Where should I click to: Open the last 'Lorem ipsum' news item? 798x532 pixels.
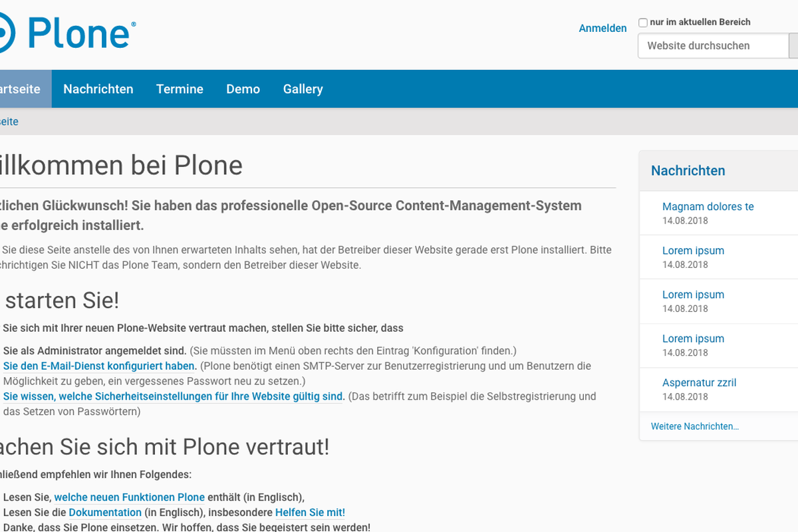693,338
